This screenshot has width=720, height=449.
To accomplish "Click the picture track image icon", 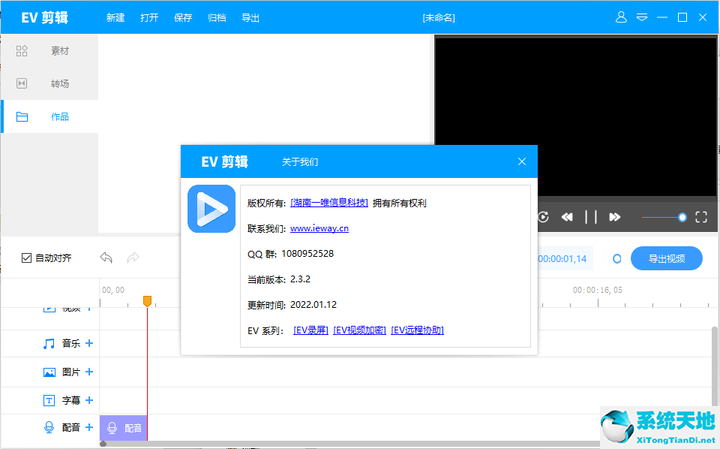I will coord(49,372).
